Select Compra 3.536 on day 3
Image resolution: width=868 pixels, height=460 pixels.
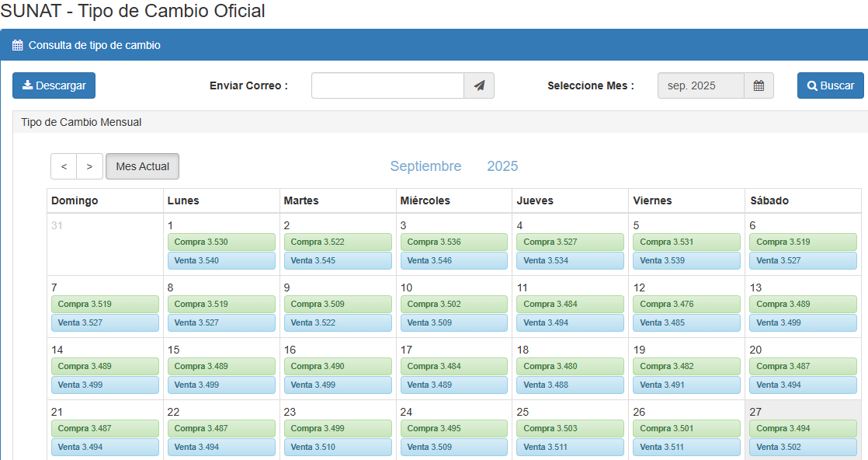[454, 242]
